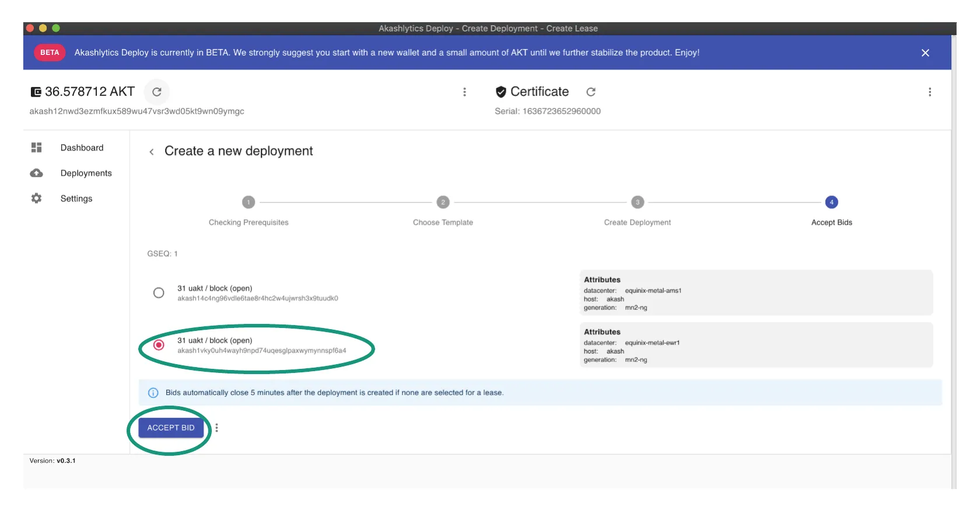Screen dimensions: 980x513
Task: Open certificate options three-dot menu
Action: coord(929,92)
